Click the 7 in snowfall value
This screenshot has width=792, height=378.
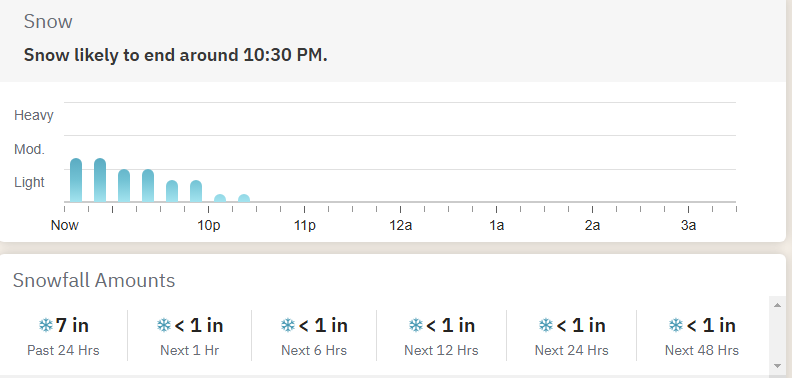point(72,325)
